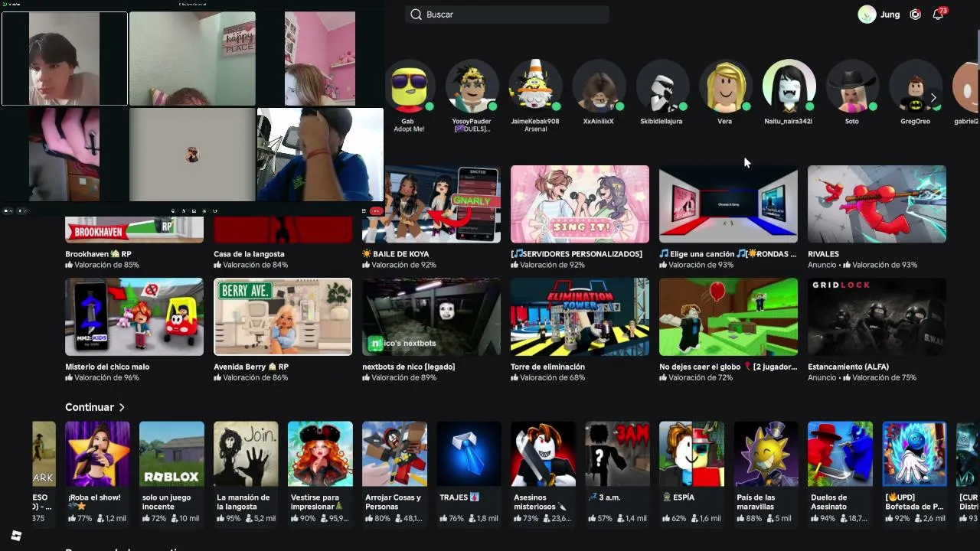Launch the ESPÍA game icon
This screenshot has height=551, width=980.
click(x=691, y=454)
